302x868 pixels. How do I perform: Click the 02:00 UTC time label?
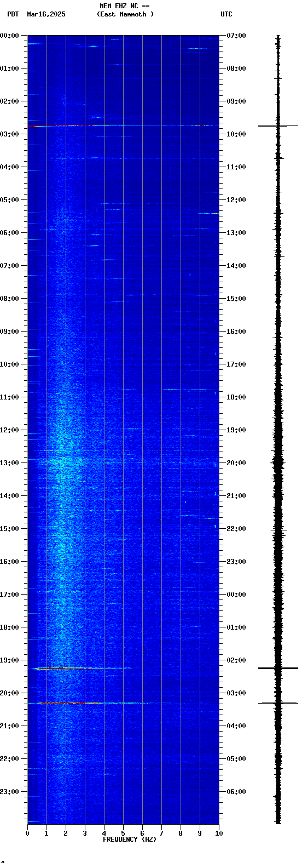236,660
